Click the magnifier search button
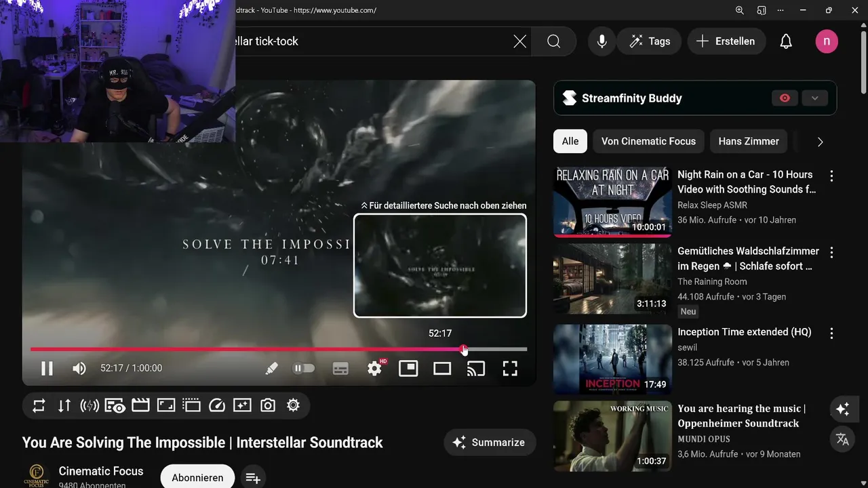Screen dimensions: 868x488 pyautogui.click(x=554, y=41)
